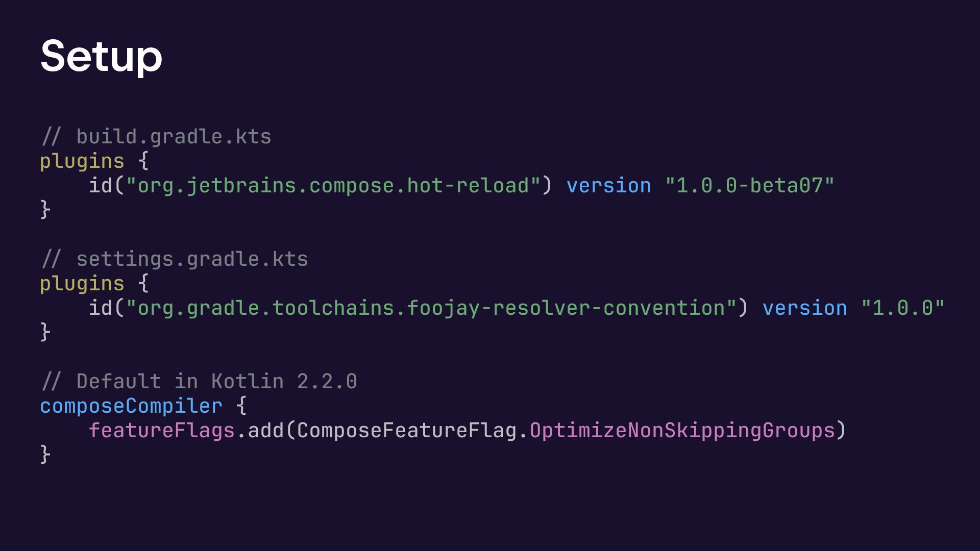The image size is (980, 551).
Task: Click the "1.0.0" version string
Action: [902, 308]
